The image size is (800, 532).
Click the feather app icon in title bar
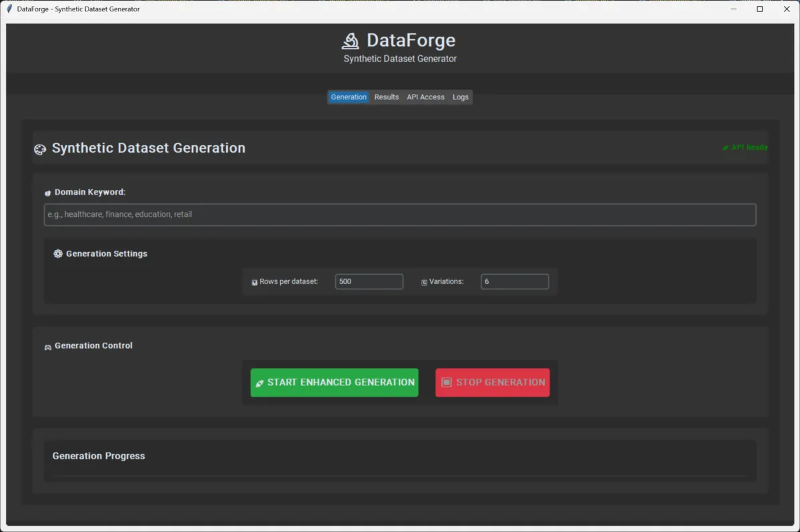point(9,9)
